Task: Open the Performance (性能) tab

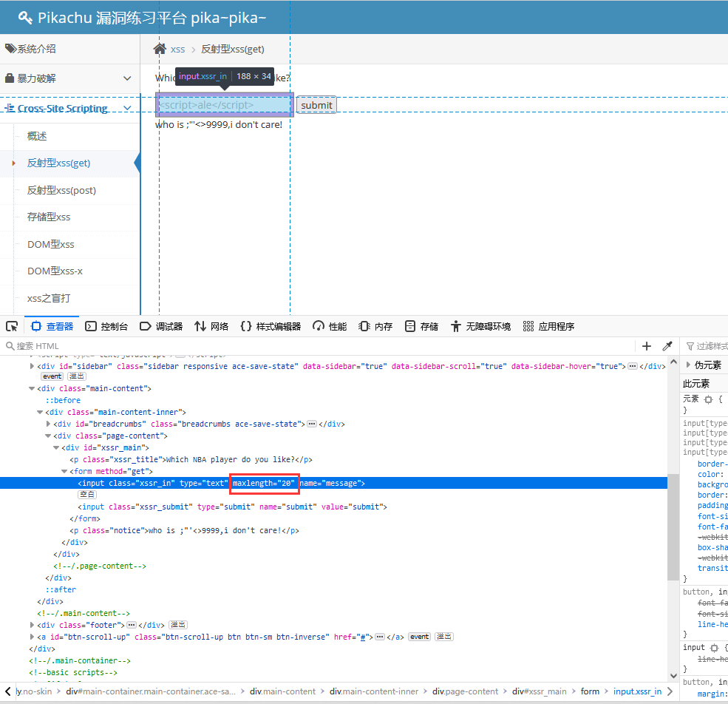Action: [x=330, y=327]
